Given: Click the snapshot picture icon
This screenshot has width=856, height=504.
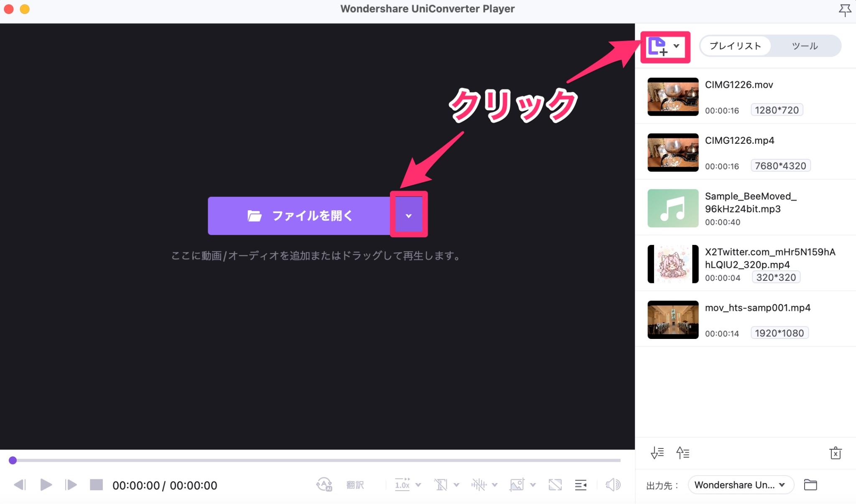Looking at the screenshot, I should 517,485.
